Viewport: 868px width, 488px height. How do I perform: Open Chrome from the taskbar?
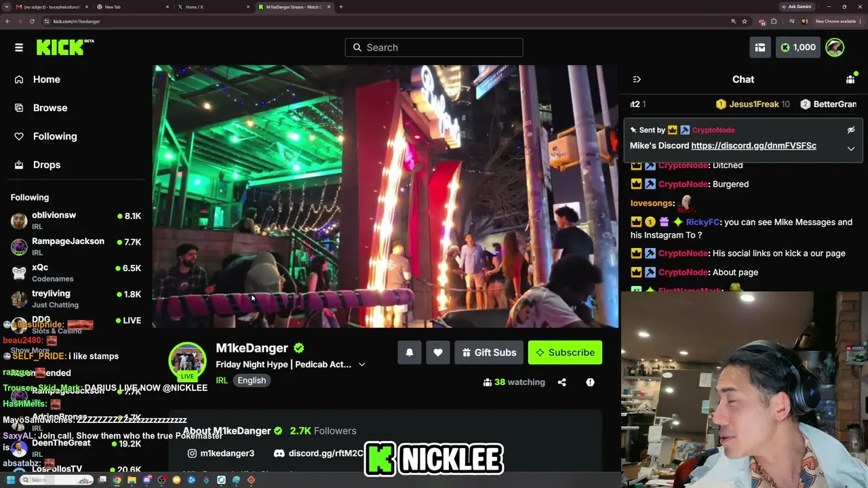tap(117, 480)
